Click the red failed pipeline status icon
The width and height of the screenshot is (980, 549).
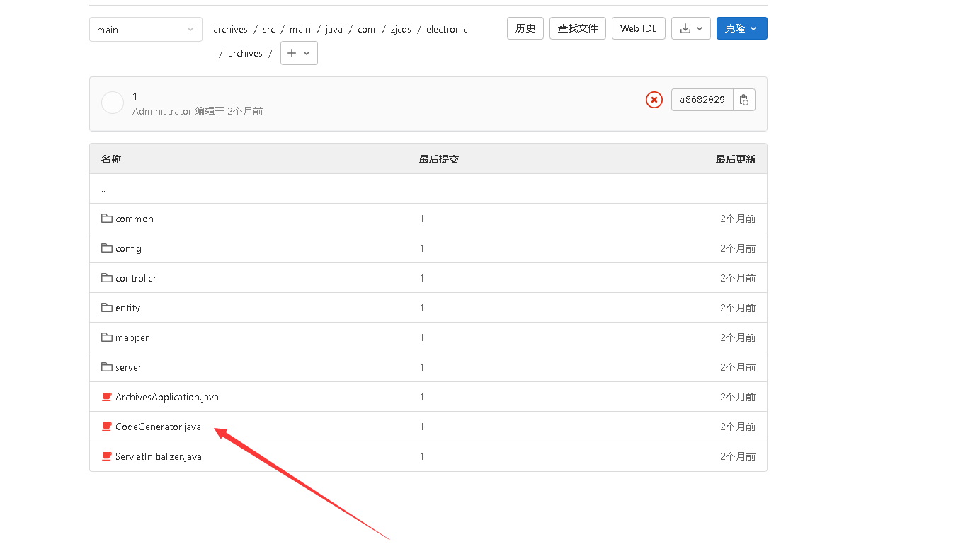click(654, 100)
